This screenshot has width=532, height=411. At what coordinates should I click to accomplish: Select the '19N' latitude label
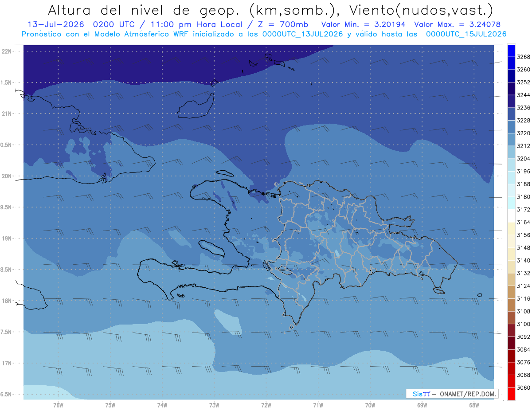tap(8, 238)
